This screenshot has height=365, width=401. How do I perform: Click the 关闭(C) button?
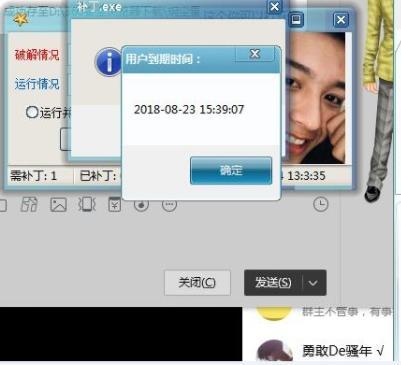coord(197,283)
